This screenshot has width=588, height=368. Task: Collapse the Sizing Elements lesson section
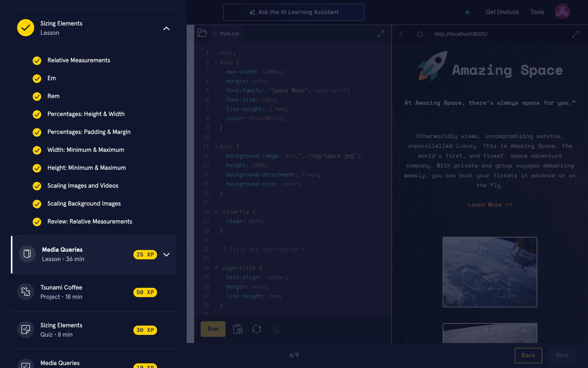click(166, 29)
